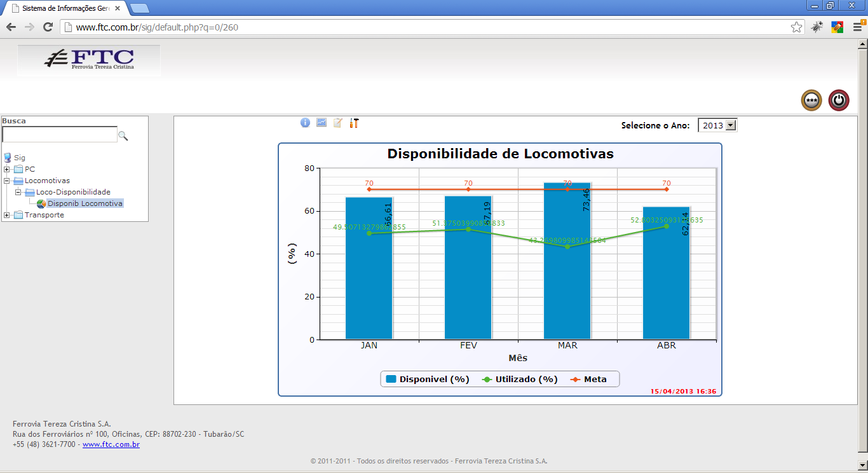Click the gray bug extension icon
868x473 pixels.
817,27
